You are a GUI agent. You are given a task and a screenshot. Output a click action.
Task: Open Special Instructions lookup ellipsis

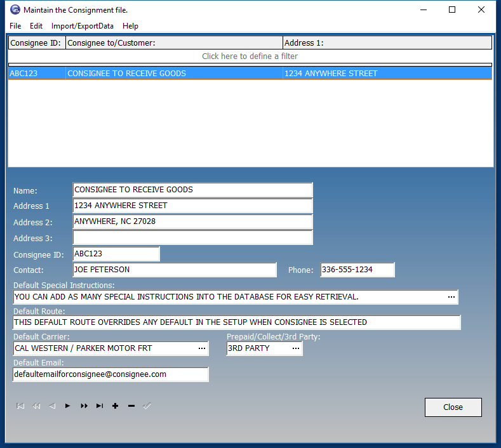451,297
